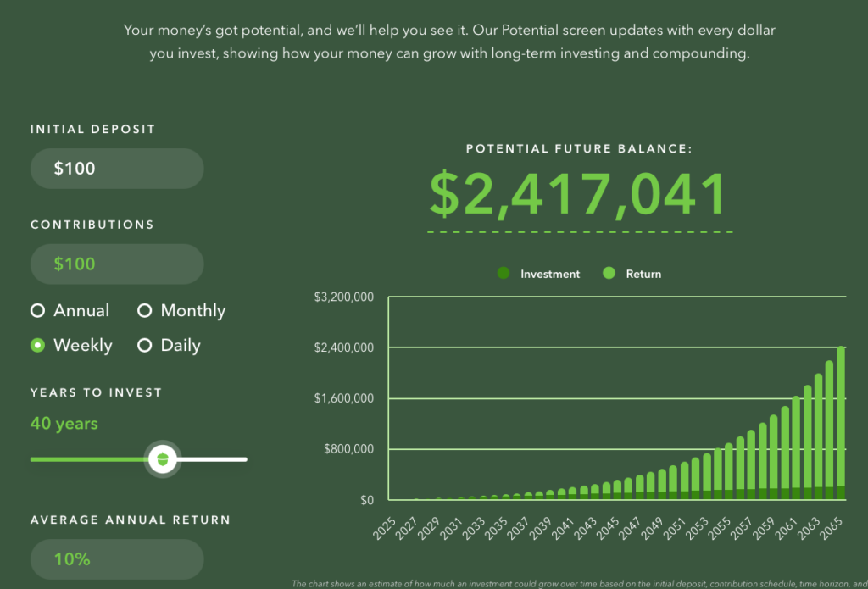Click the $3,200,000 y-axis label
The image size is (868, 589).
[344, 297]
